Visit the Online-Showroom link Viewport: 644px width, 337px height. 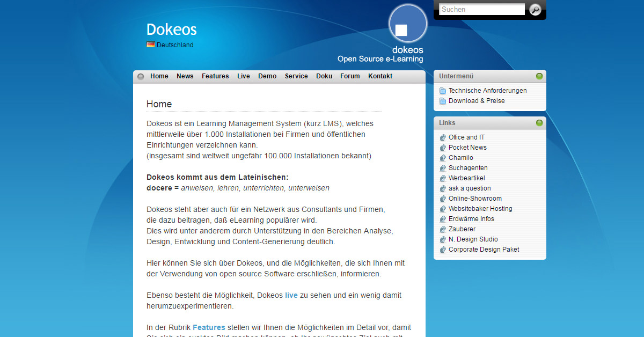475,199
